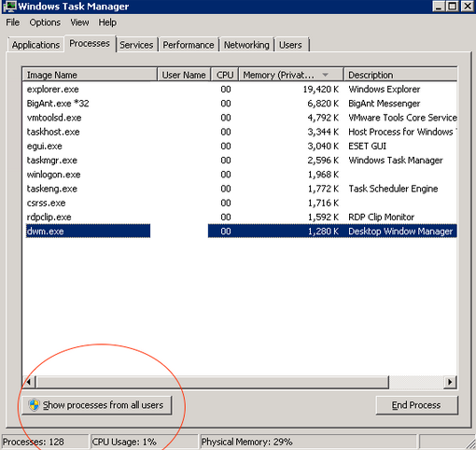476x450 pixels.
Task: Click the ESET GUI description
Action: 367,147
